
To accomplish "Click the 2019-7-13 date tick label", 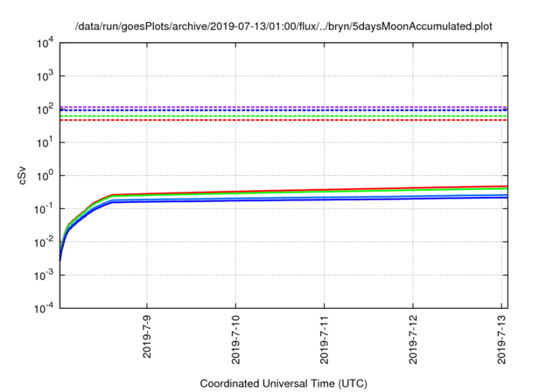I will 501,339.
